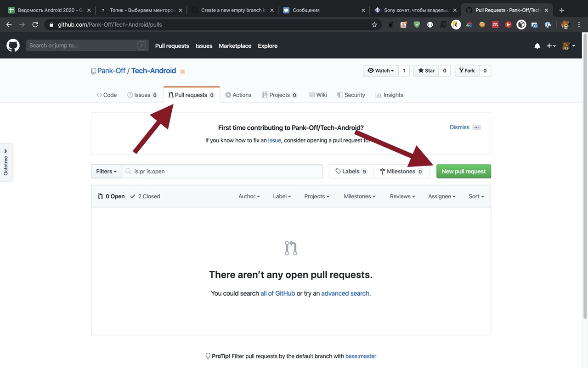This screenshot has width=588, height=368.
Task: Switch to Create a new empty branch tab
Action: pyautogui.click(x=233, y=10)
